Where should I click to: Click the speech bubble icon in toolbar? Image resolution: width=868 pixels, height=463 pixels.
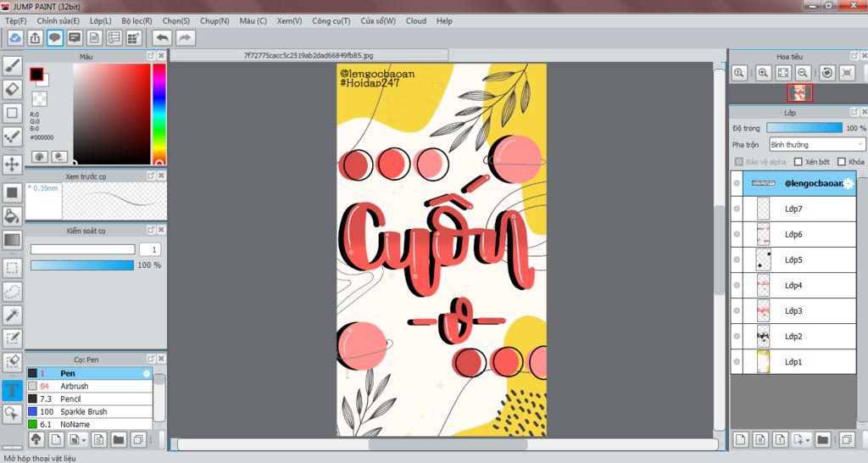55,38
